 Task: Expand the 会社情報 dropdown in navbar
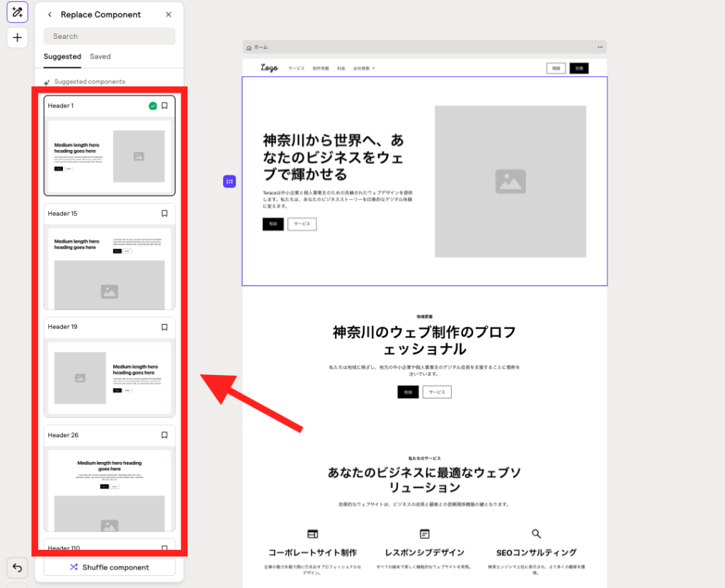click(x=365, y=69)
